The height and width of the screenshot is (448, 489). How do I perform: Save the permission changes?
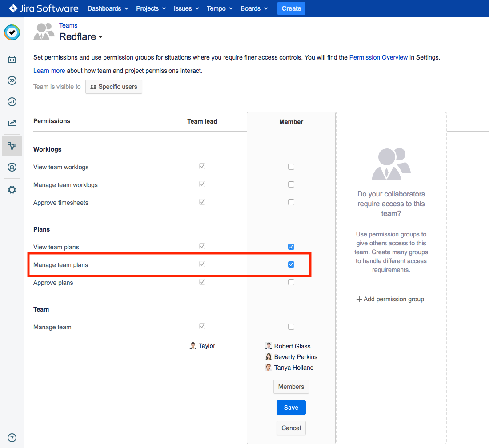pos(291,407)
